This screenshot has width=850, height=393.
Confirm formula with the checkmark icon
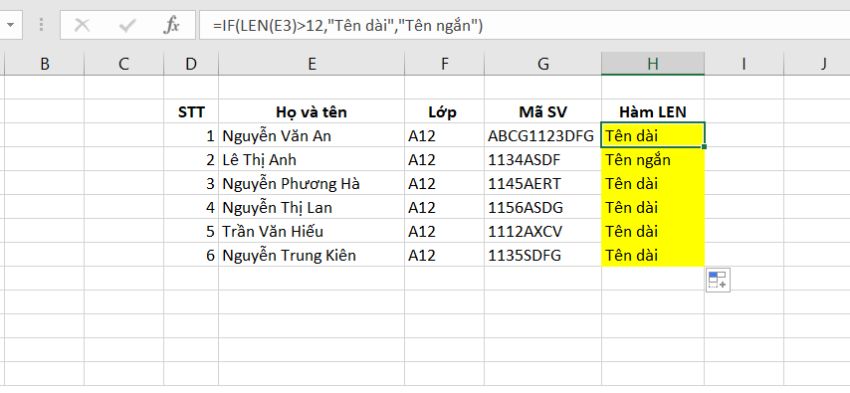pos(127,25)
